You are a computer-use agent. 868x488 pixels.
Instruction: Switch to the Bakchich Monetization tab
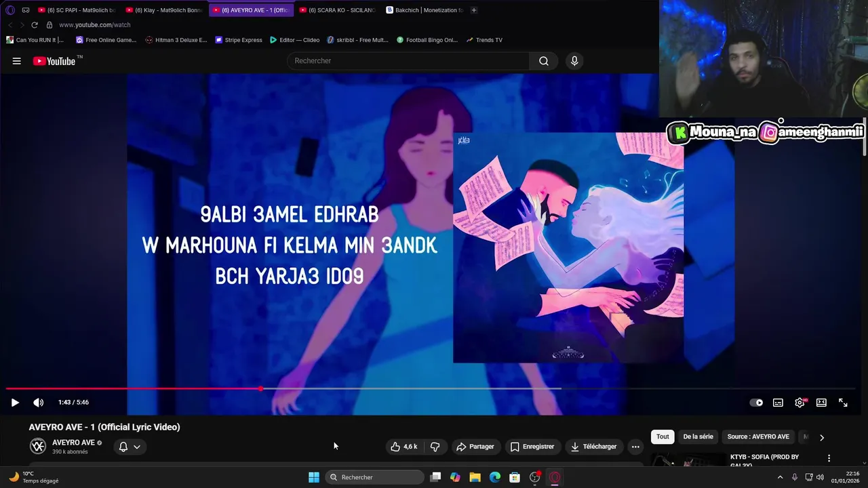point(425,10)
